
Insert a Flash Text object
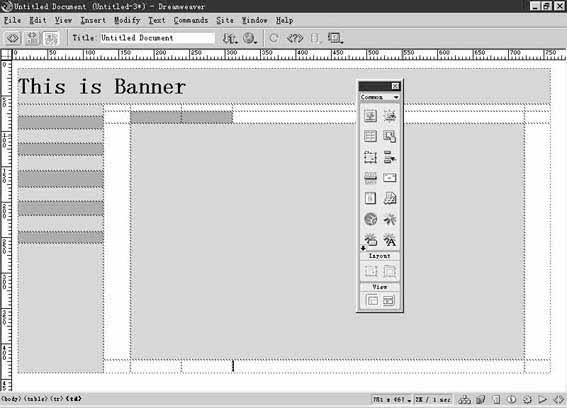[389, 240]
